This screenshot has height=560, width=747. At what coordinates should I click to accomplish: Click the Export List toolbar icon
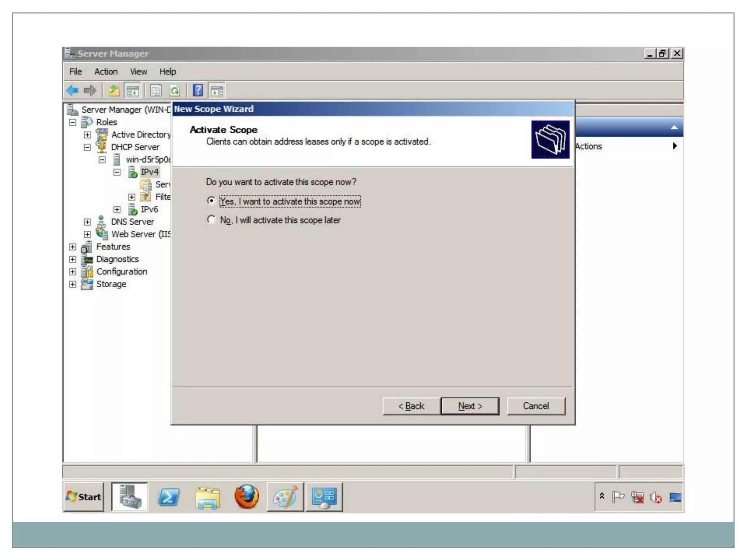click(156, 90)
